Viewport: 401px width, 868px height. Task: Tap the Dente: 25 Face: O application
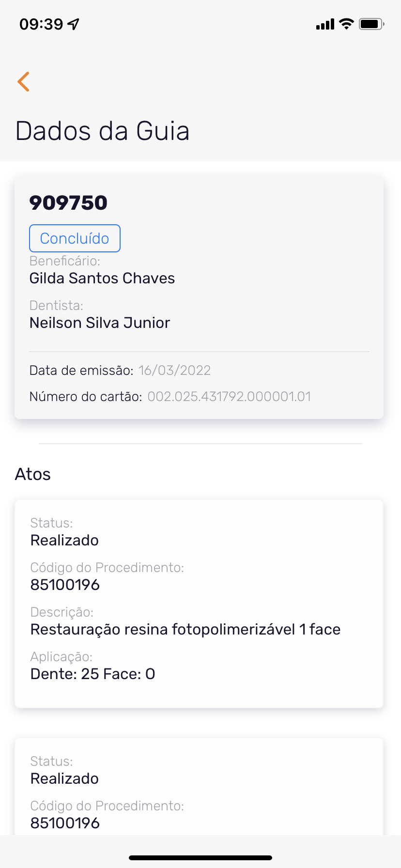(x=93, y=674)
